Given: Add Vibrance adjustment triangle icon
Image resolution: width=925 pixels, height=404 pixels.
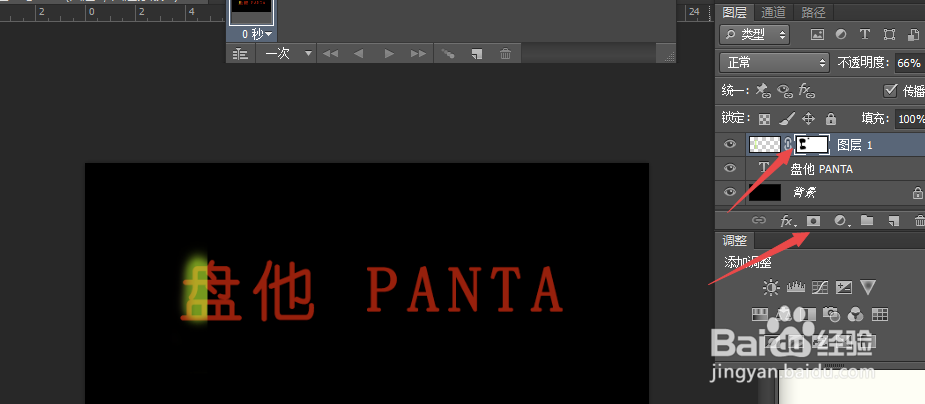Looking at the screenshot, I should [867, 287].
